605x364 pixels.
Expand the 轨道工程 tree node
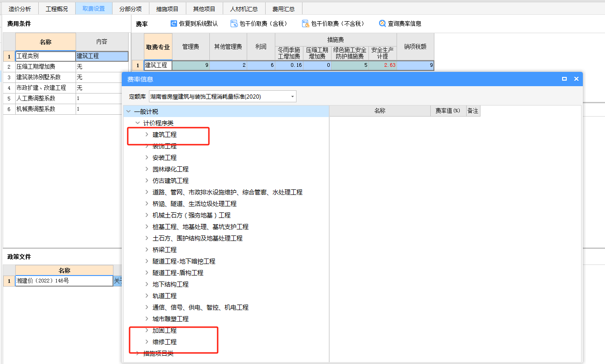pos(147,296)
